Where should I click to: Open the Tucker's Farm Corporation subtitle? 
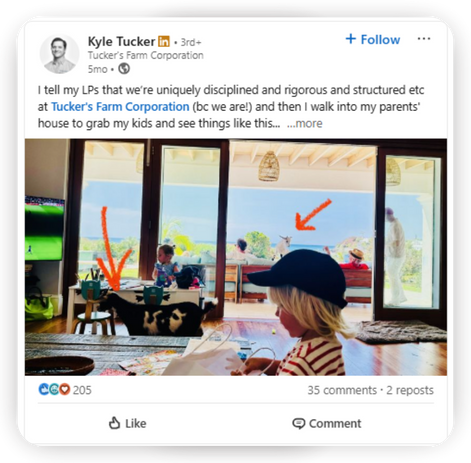point(146,55)
